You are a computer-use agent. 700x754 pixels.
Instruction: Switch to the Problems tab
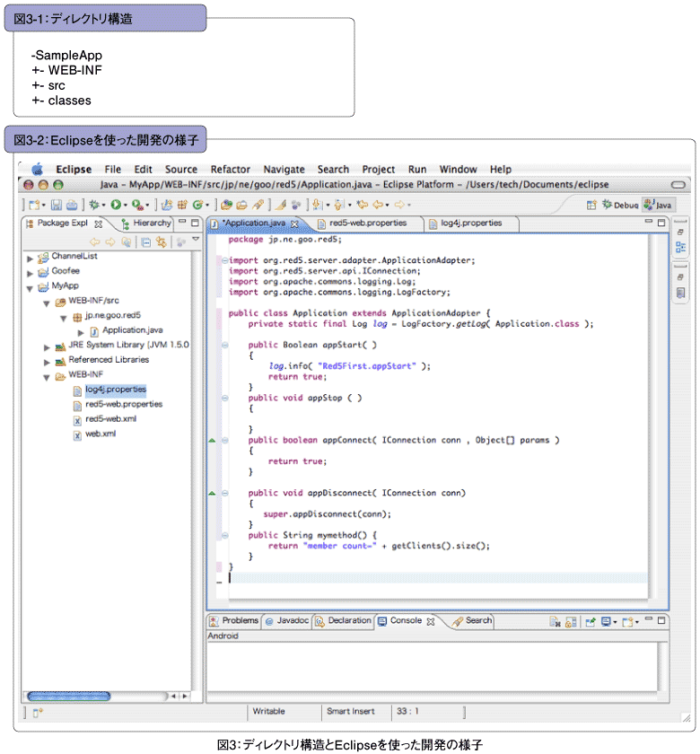coord(234,621)
